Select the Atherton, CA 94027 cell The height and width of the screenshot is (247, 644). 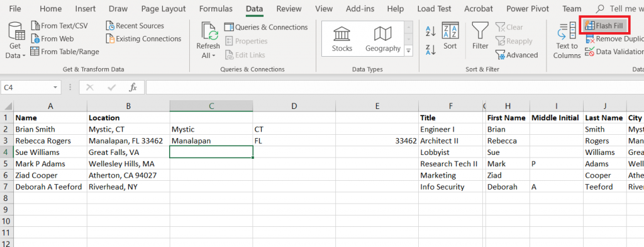(x=128, y=175)
